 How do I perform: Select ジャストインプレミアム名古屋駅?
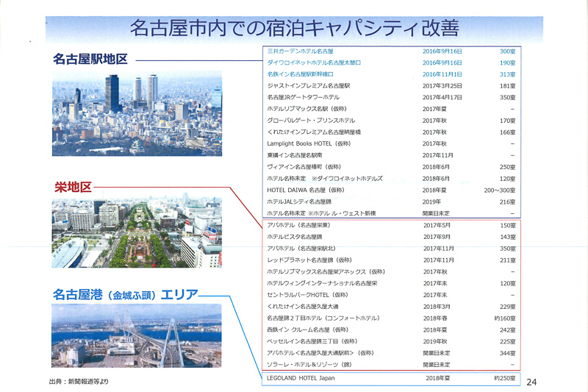point(309,86)
